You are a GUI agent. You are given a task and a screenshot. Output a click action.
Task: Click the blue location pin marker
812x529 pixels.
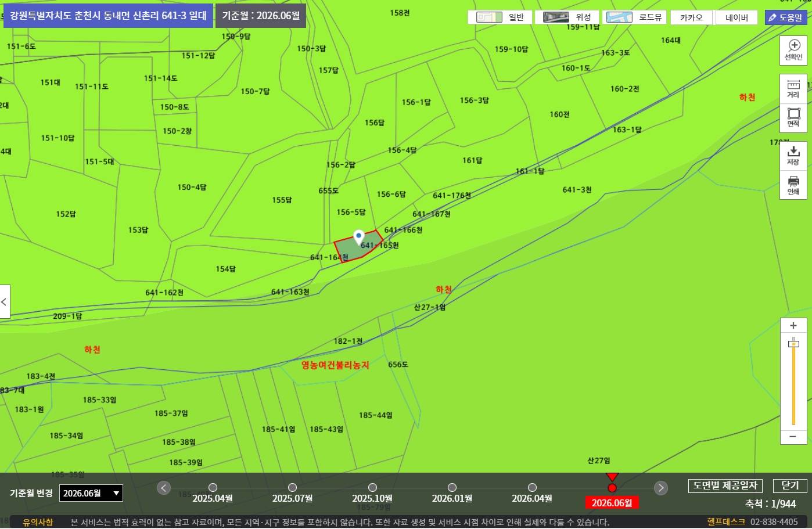[x=359, y=237]
